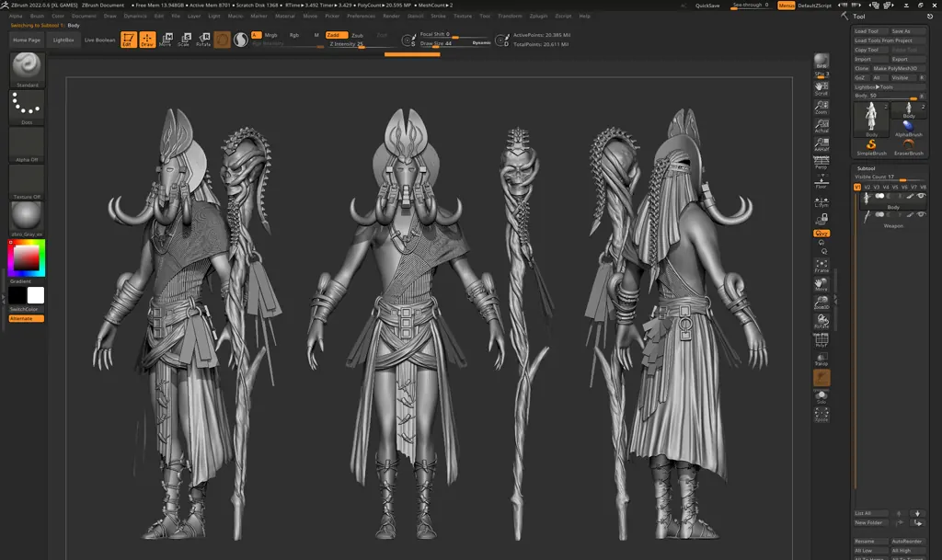Click QuickSave in title bar

(x=707, y=6)
